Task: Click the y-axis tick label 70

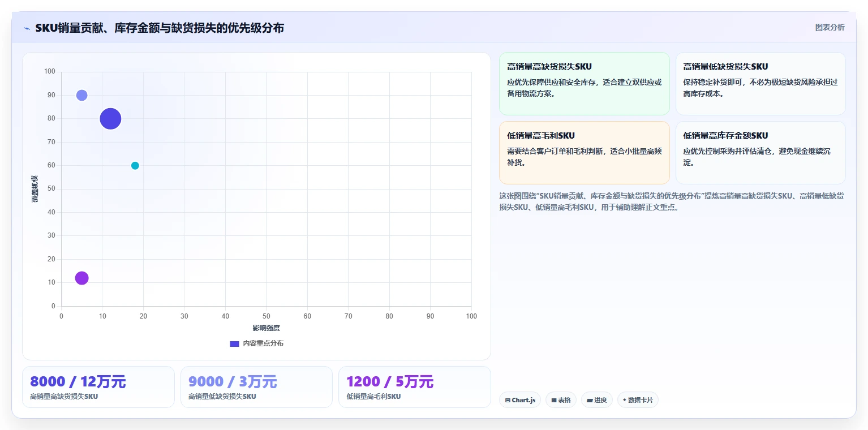Action: 51,142
